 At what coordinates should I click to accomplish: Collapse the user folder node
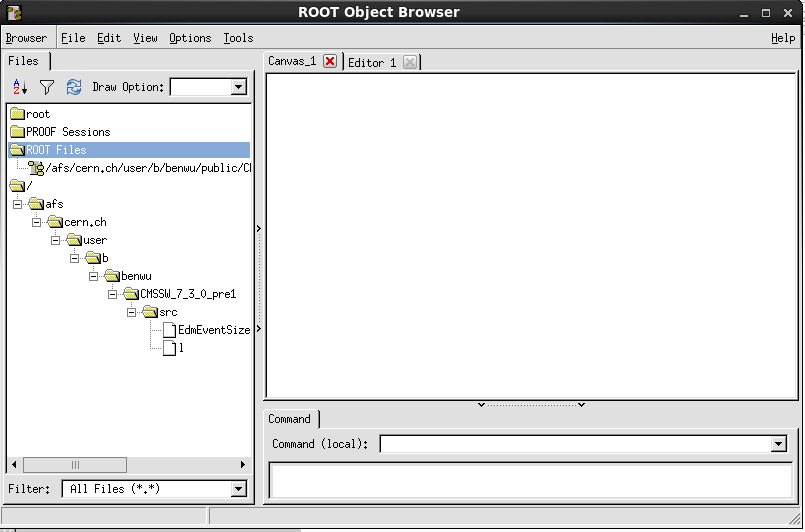click(x=55, y=240)
